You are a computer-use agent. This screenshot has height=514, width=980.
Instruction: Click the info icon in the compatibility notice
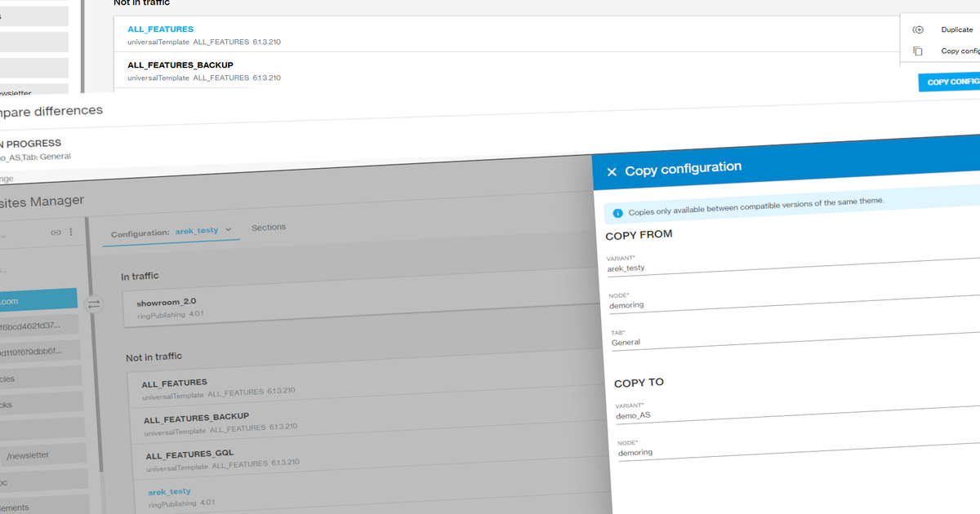(617, 213)
